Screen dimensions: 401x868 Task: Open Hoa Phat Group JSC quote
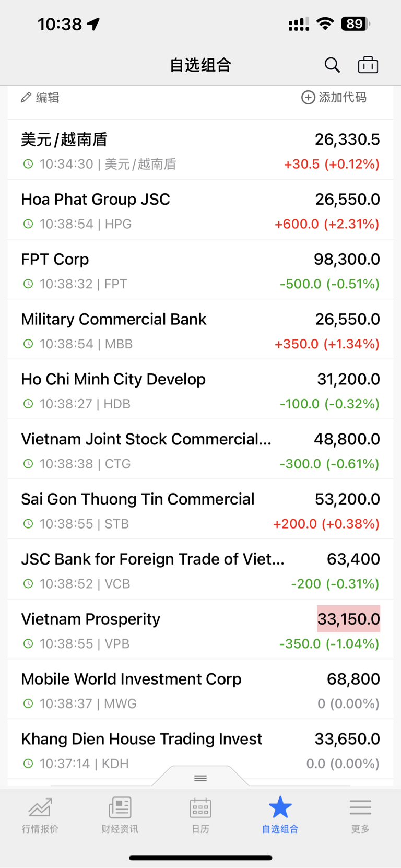click(200, 209)
